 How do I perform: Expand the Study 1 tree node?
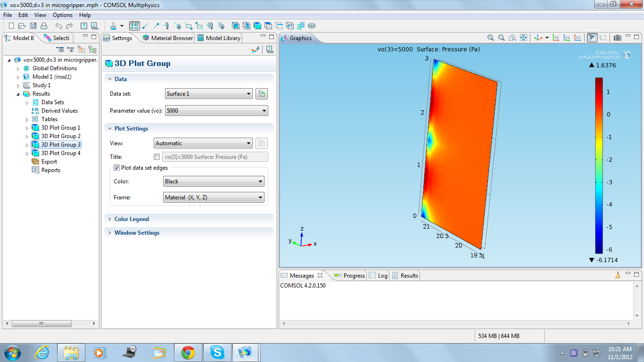click(18, 86)
